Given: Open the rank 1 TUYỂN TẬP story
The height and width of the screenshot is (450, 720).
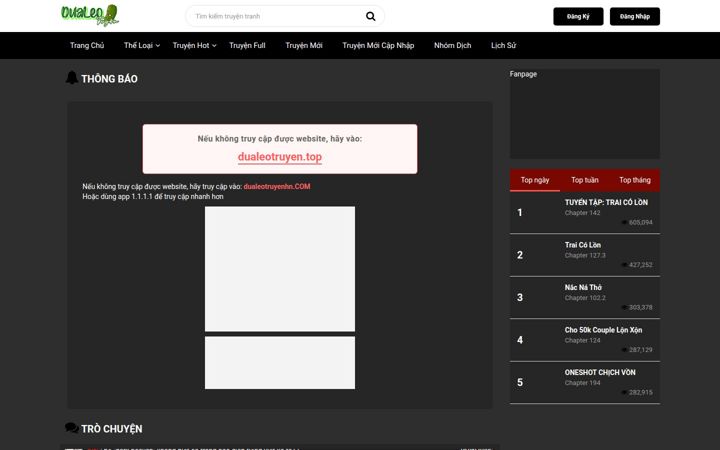Looking at the screenshot, I should pos(606,202).
